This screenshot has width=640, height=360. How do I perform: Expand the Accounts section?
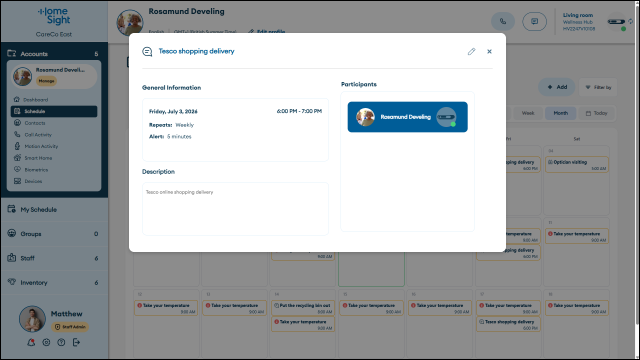[x=54, y=53]
